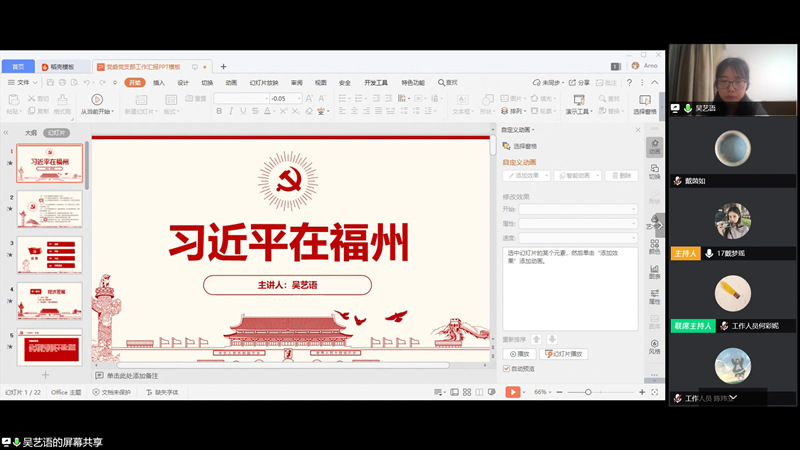
Task: Open the 开始 animation start dropdown
Action: click(x=578, y=209)
